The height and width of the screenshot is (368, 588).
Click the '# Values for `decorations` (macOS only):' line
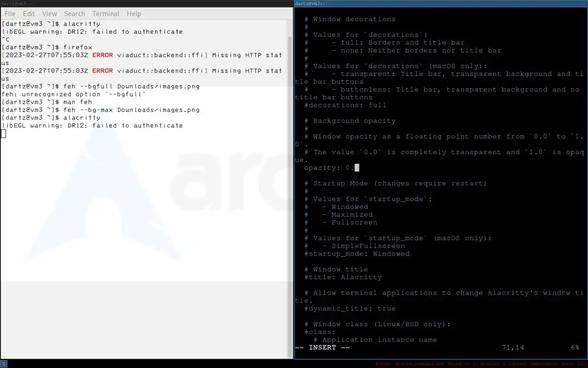click(396, 66)
